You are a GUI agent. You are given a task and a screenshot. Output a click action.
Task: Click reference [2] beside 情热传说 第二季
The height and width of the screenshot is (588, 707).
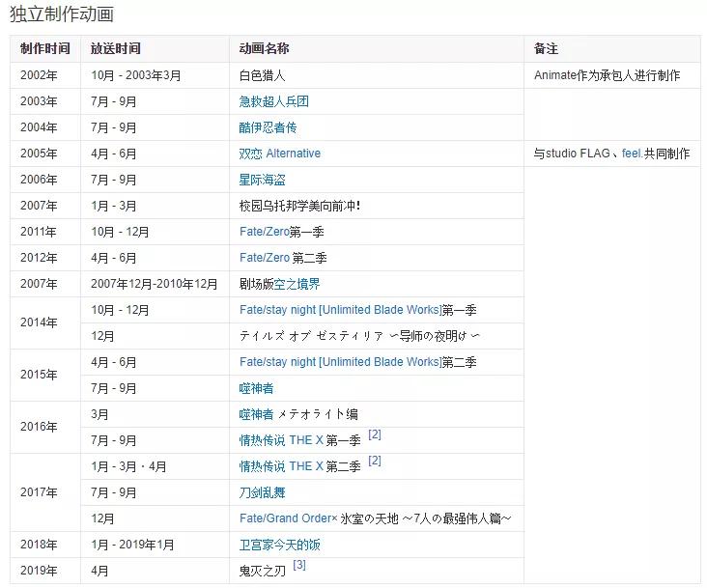[375, 461]
